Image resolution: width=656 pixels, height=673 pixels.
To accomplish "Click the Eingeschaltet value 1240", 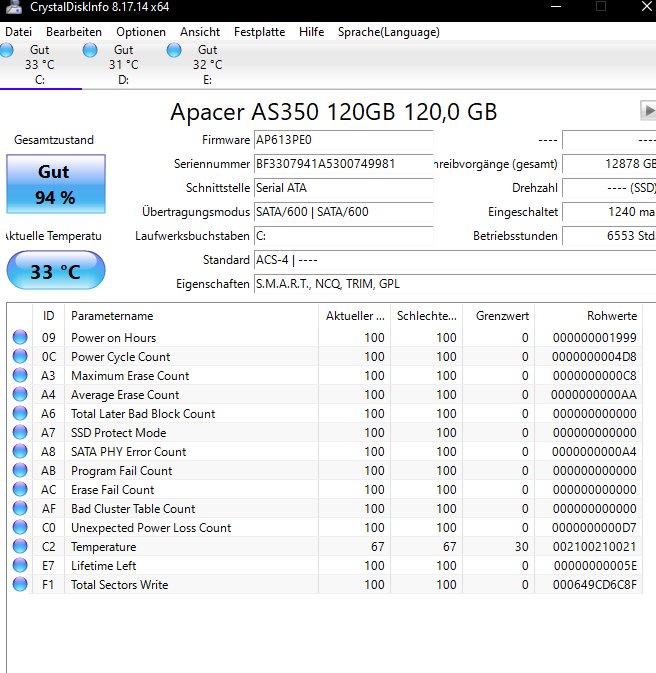I will click(x=609, y=212).
